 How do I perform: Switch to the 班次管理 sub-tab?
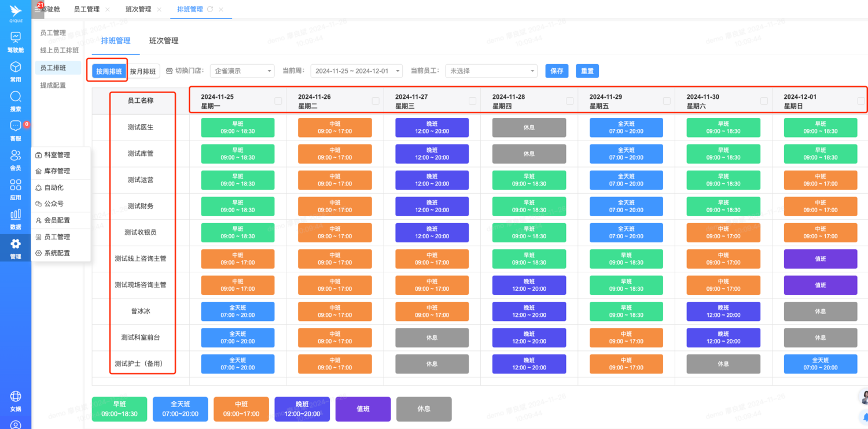164,41
